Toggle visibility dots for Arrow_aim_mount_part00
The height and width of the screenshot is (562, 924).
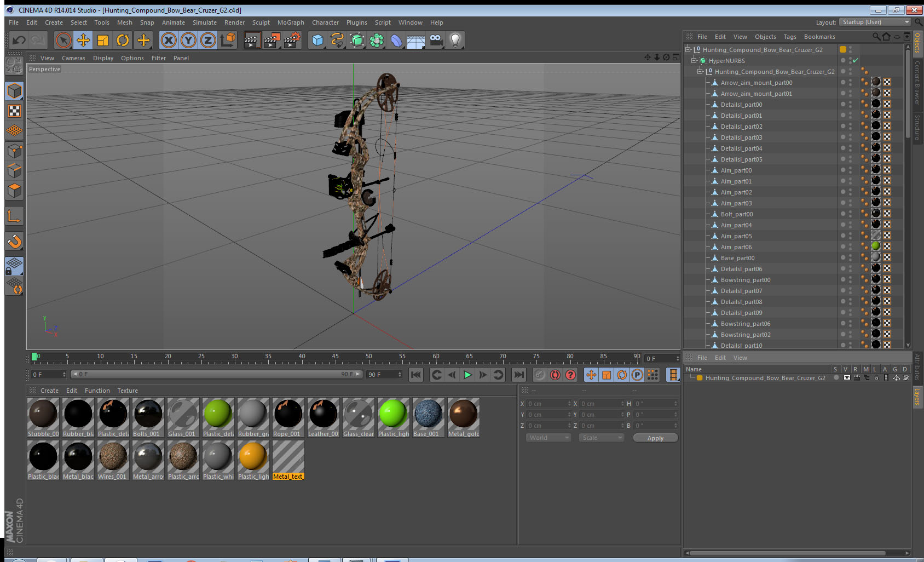(850, 82)
